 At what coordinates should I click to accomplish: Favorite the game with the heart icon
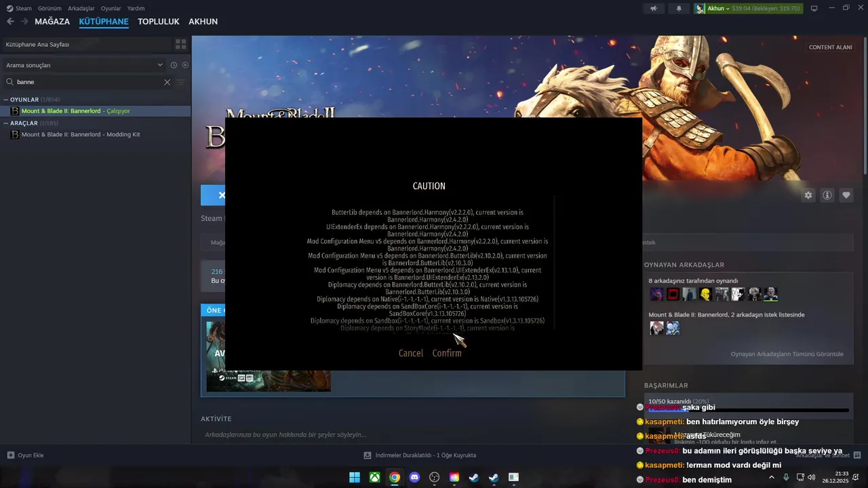click(846, 195)
